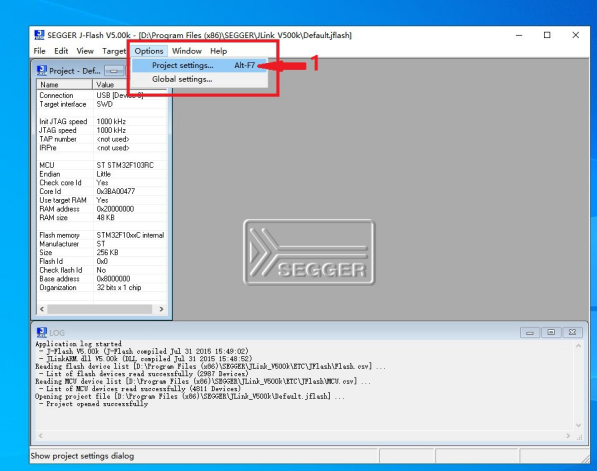Select the Use target RAM row
Screen dimensions: 597x471
(102, 200)
